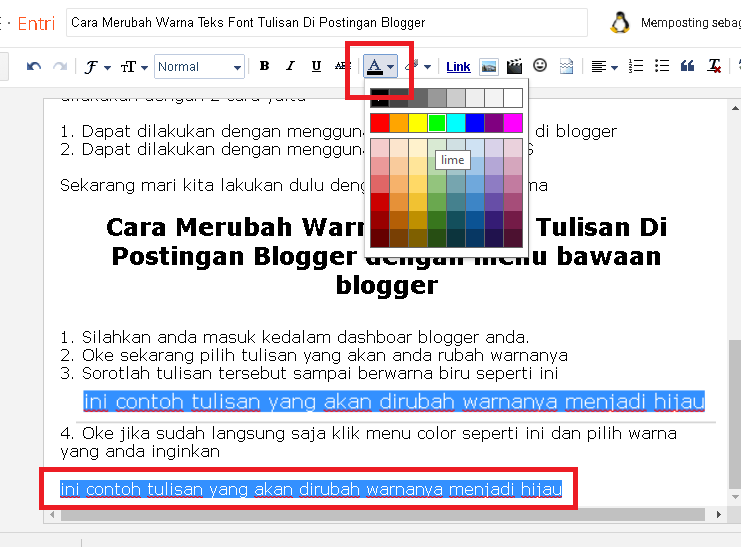Click the penguin profile avatar
Screen dimensions: 741x547
click(620, 22)
